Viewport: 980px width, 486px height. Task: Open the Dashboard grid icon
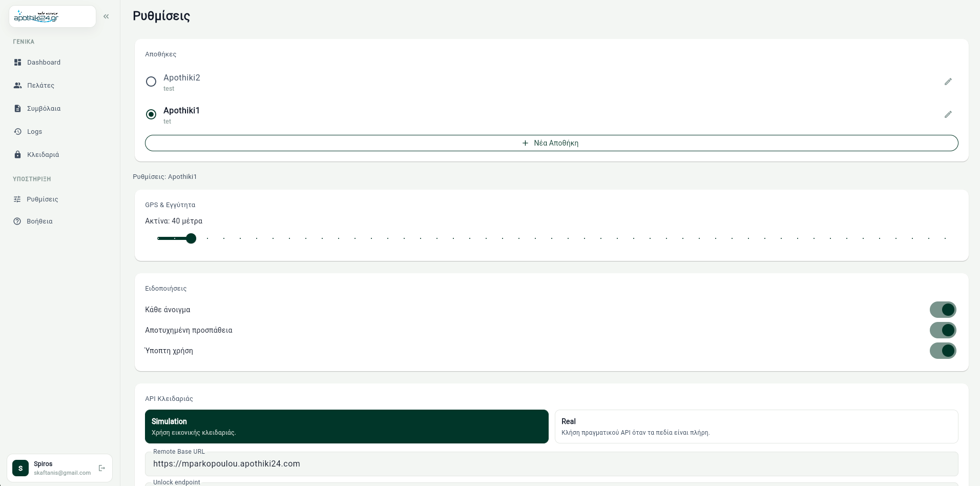pos(17,62)
